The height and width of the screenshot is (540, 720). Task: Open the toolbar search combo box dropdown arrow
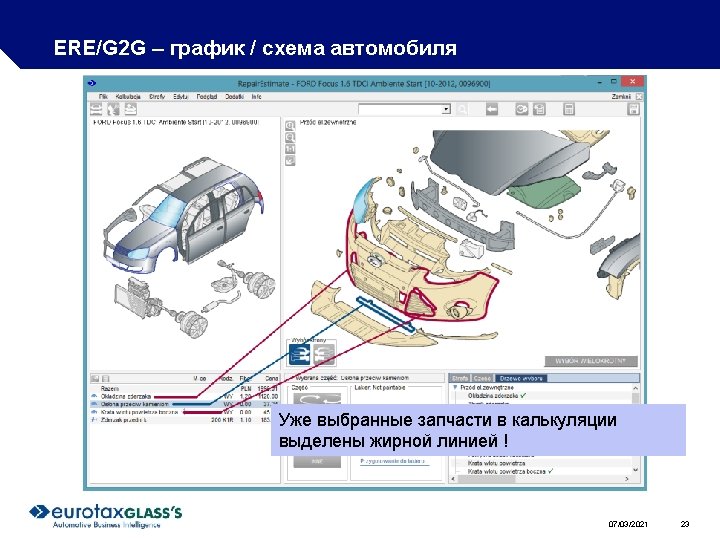(x=446, y=109)
